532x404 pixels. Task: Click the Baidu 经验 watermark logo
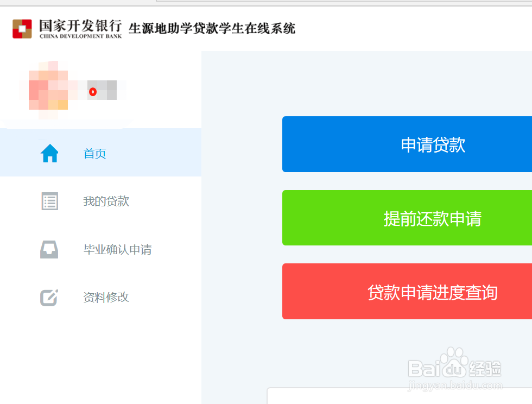pyautogui.click(x=454, y=368)
